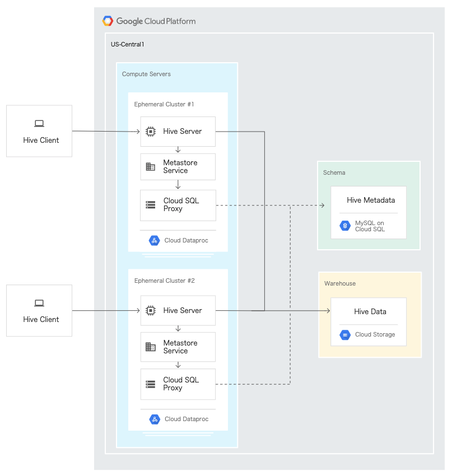The height and width of the screenshot is (476, 452).
Task: Click the Google Cloud Platform title text
Action: click(x=156, y=21)
